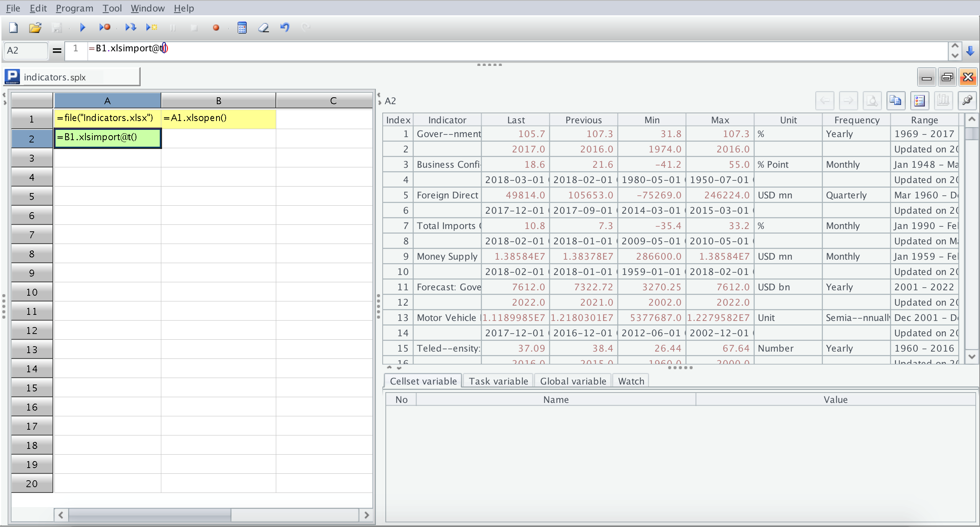Click the red breakpoint dot icon
This screenshot has width=980, height=527.
point(216,28)
